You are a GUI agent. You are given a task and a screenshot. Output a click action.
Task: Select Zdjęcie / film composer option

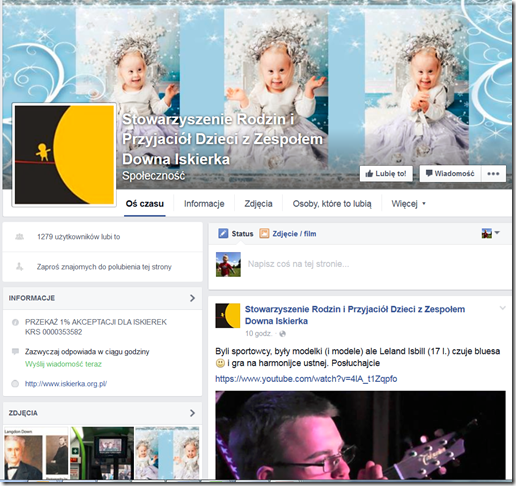(288, 234)
